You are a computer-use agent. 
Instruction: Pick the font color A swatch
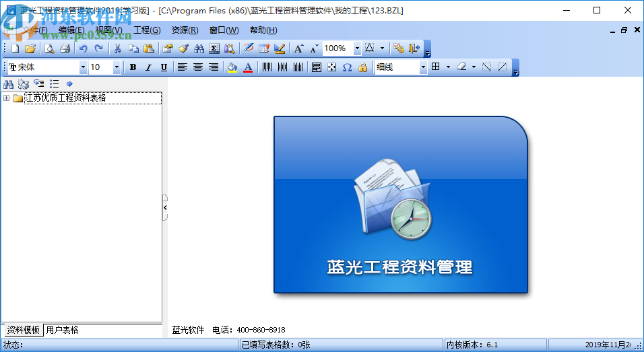pos(248,67)
